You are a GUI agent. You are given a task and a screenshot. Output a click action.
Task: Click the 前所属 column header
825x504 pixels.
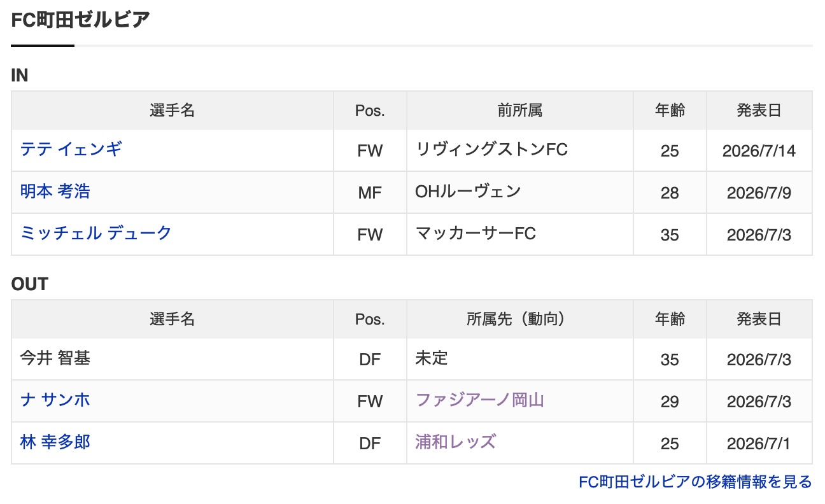pos(520,111)
